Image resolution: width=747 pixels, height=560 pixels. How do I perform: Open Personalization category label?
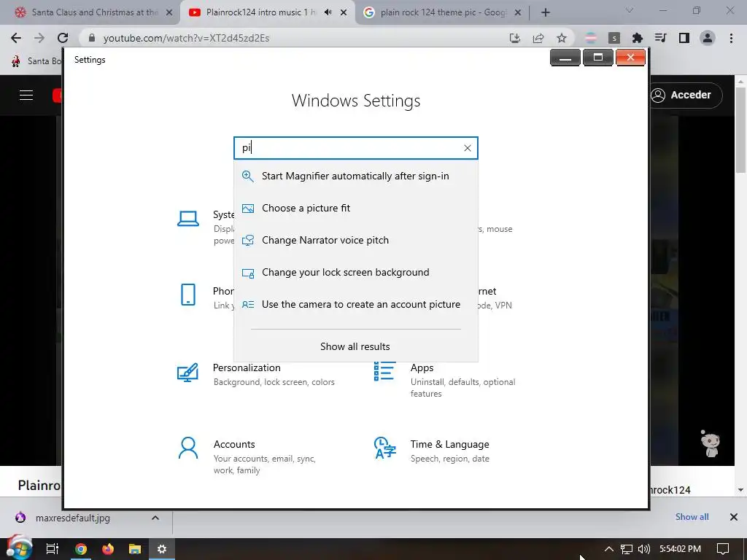tap(247, 367)
